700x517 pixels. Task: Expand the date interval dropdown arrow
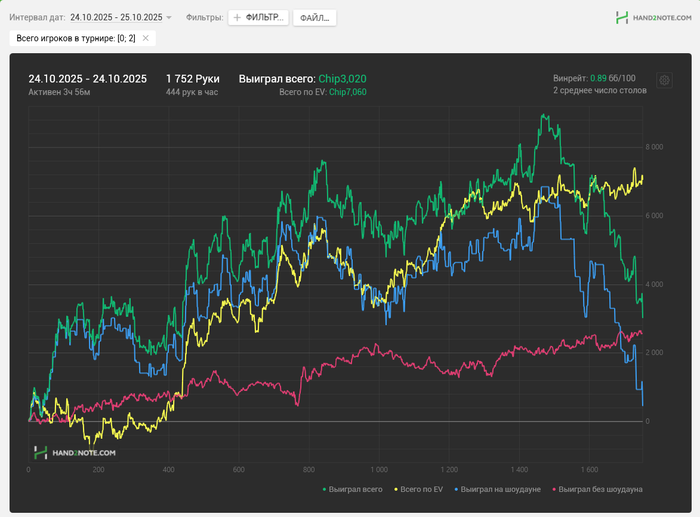pyautogui.click(x=169, y=18)
